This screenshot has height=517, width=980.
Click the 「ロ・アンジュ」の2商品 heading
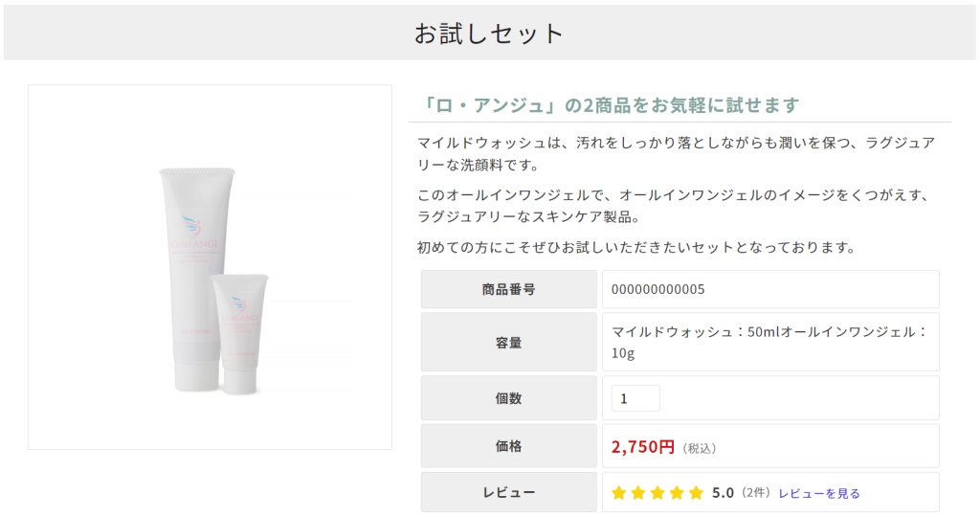(x=611, y=105)
